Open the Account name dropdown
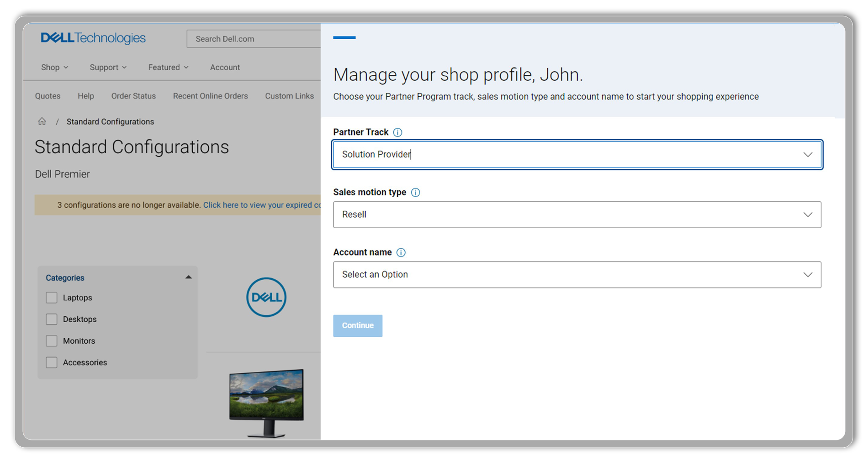 (x=577, y=275)
